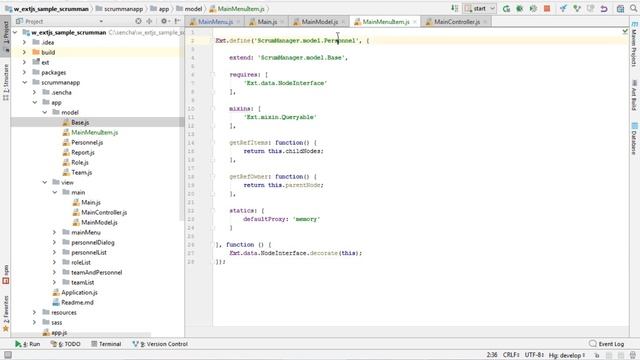Select Base.js in project tree
Image resolution: width=640 pixels, height=360 pixels.
point(80,122)
